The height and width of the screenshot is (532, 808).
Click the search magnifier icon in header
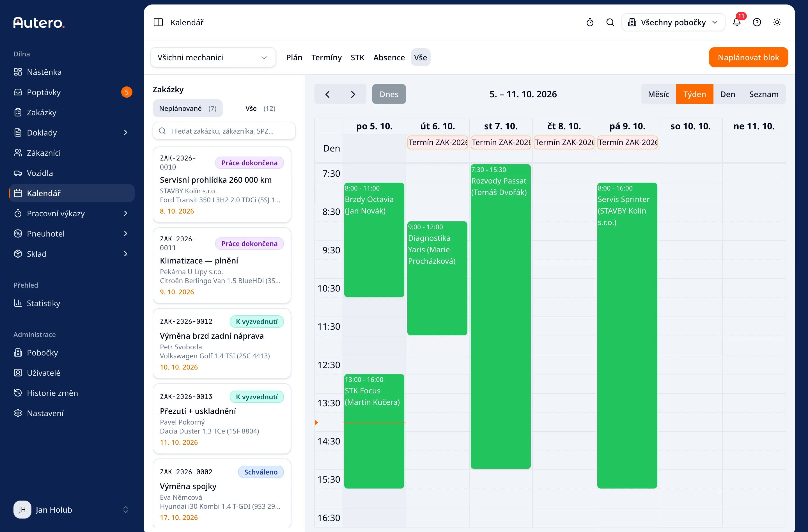tap(610, 22)
